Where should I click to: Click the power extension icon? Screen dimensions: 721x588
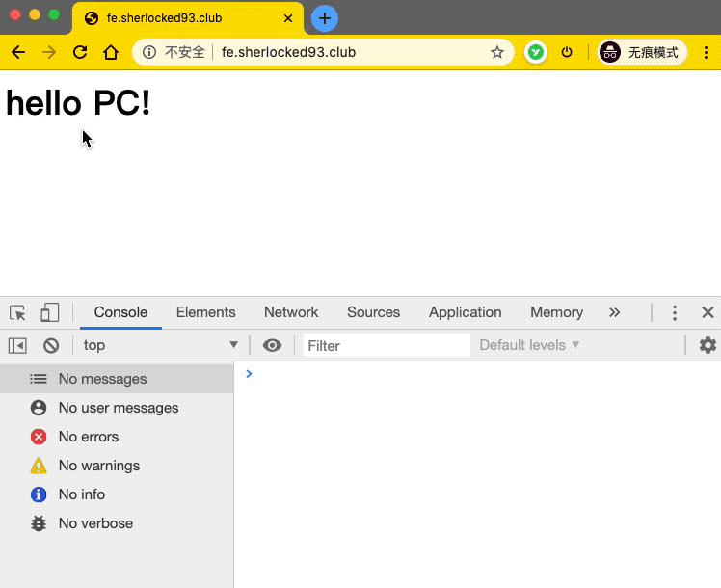click(567, 52)
